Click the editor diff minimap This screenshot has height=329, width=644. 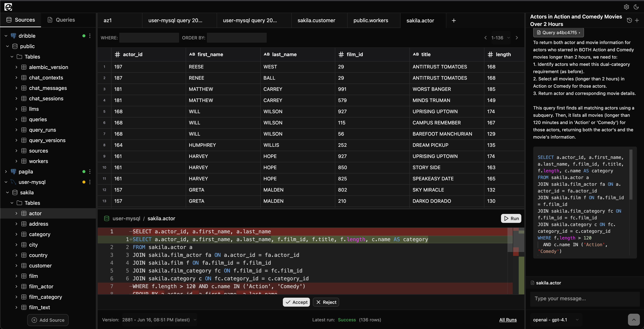click(519, 261)
